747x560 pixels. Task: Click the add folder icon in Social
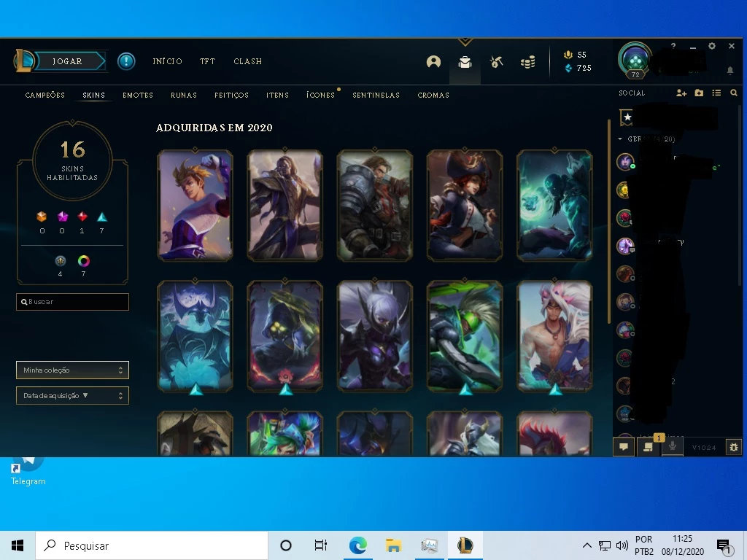click(x=699, y=93)
